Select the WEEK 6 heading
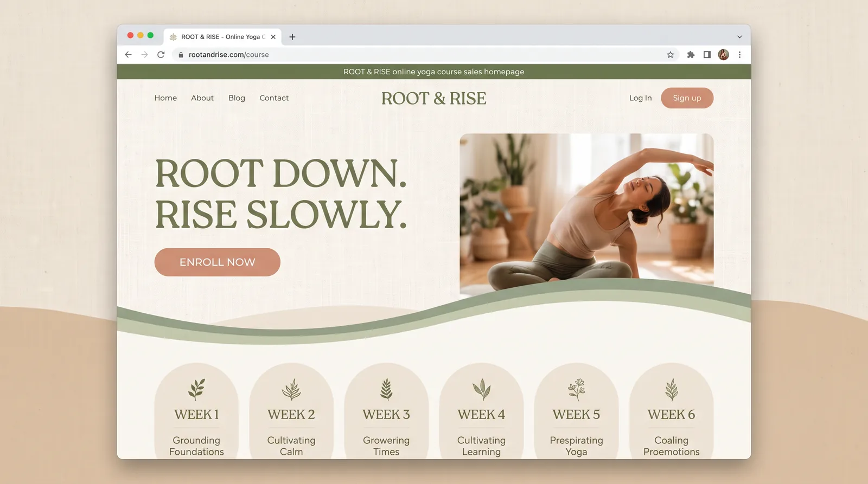 click(672, 415)
